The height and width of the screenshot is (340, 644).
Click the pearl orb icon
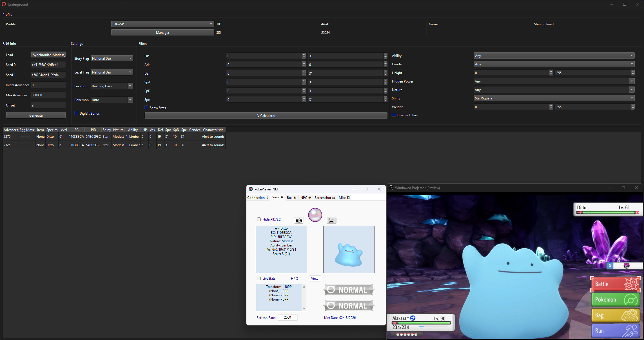pos(315,215)
